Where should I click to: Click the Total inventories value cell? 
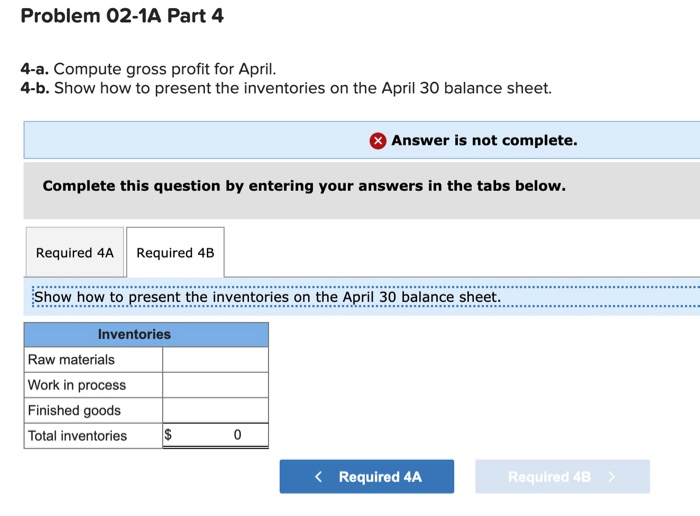[216, 435]
